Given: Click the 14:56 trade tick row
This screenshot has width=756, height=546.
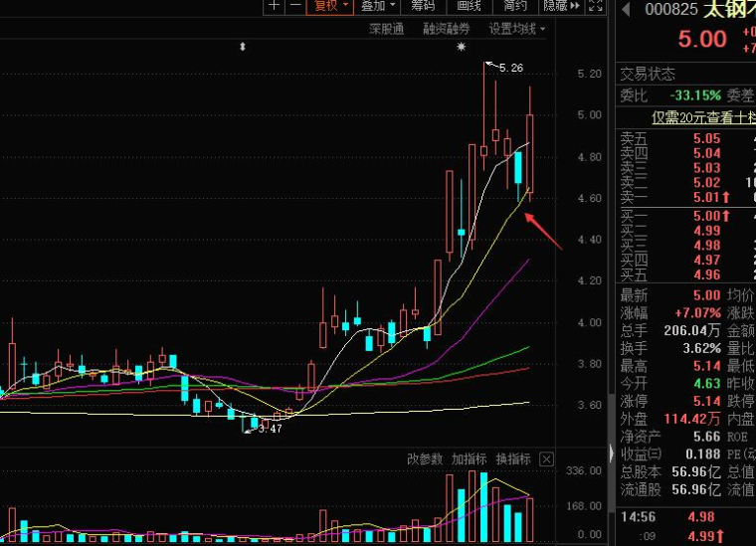Looking at the screenshot, I should [x=688, y=517].
